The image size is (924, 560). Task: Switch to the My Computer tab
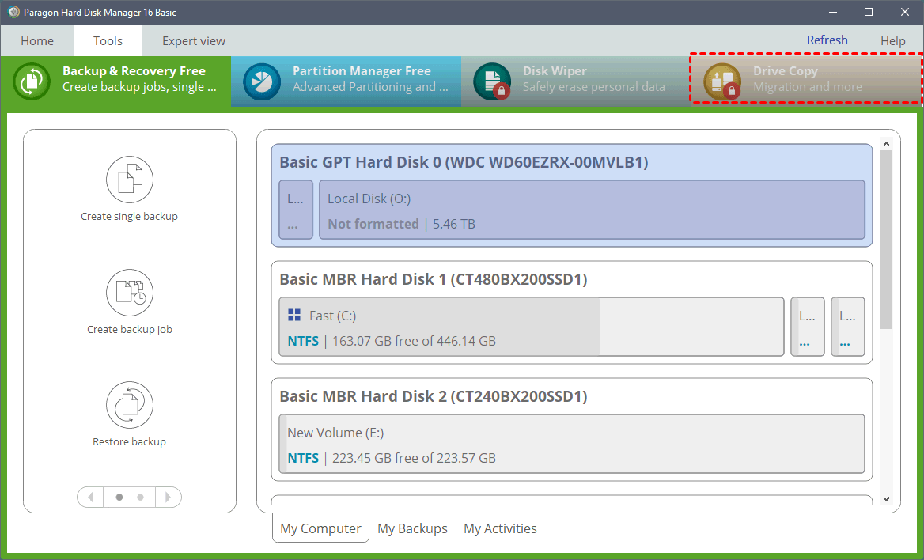[x=320, y=528]
